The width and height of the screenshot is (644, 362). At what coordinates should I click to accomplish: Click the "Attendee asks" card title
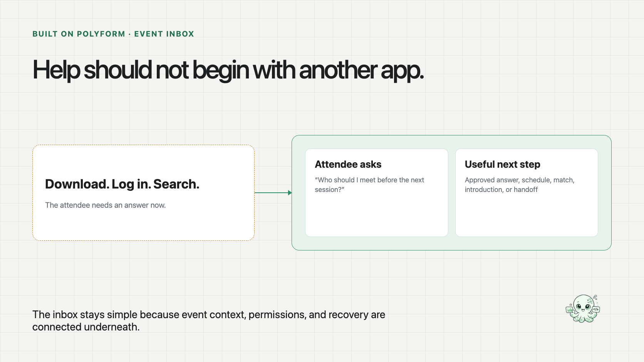pos(348,165)
